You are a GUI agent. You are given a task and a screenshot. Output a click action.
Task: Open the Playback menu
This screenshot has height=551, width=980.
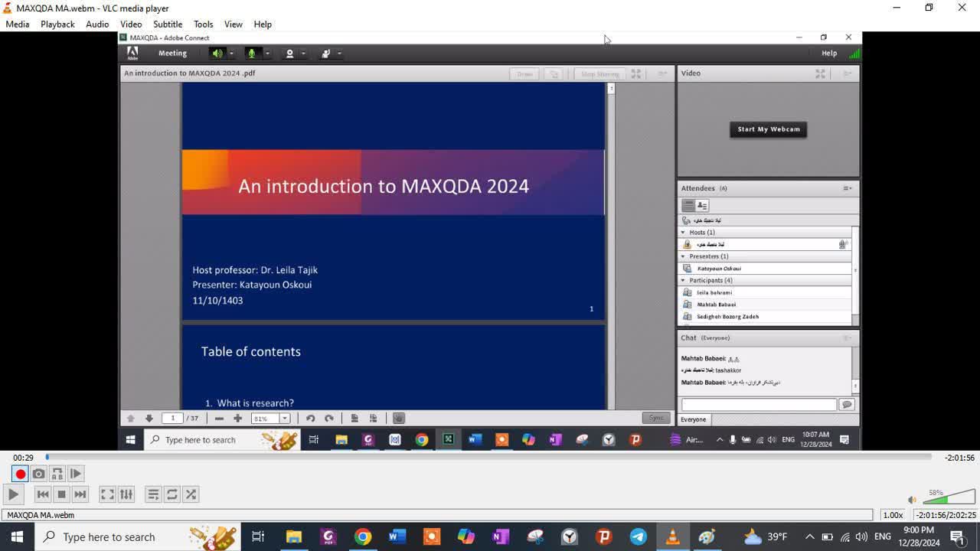57,24
